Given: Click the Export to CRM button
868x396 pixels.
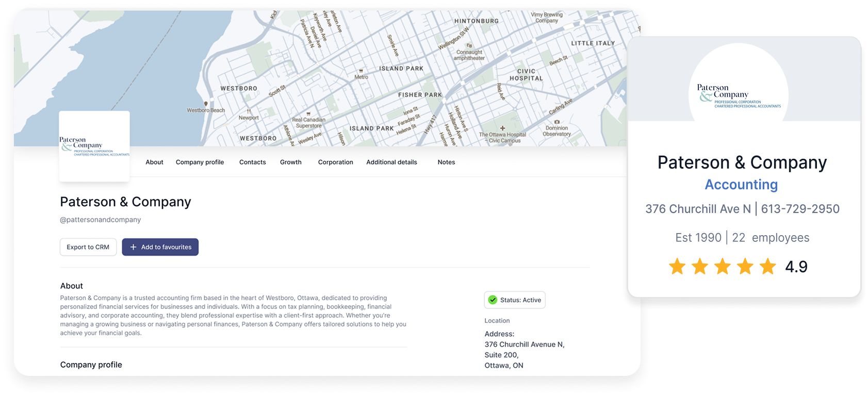Looking at the screenshot, I should (88, 247).
